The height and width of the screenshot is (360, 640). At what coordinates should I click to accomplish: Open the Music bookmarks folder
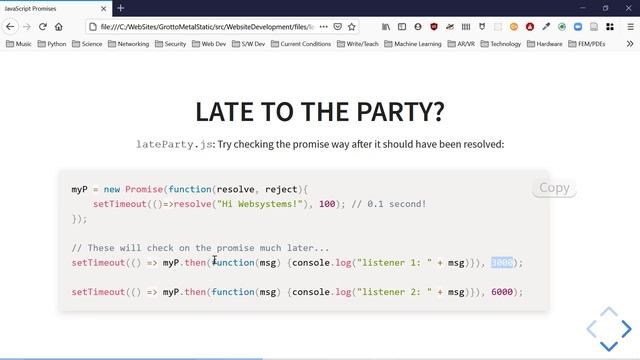click(x=19, y=44)
